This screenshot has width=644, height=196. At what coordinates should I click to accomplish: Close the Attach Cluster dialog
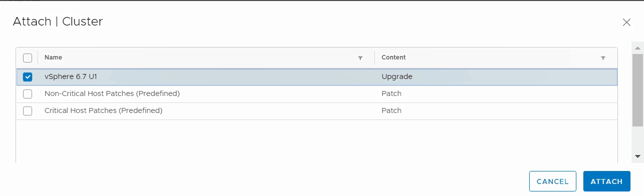(x=626, y=22)
